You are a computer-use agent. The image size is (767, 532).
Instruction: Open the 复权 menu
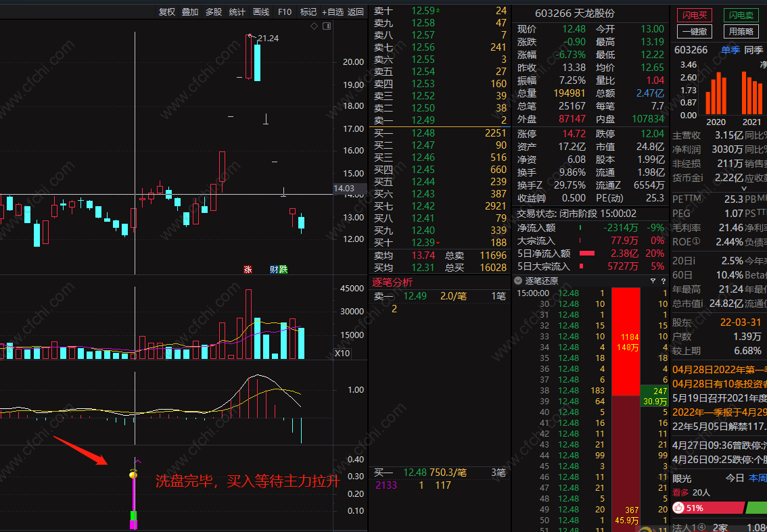tap(167, 11)
